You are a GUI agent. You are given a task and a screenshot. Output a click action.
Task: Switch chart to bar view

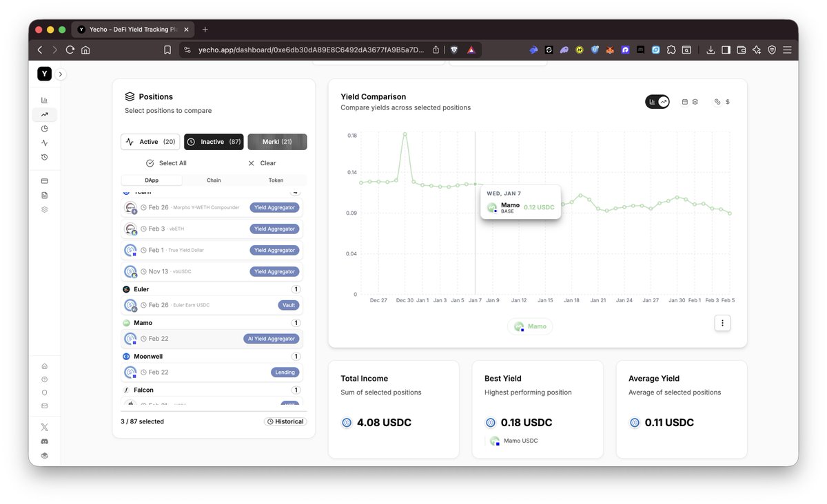tap(652, 102)
